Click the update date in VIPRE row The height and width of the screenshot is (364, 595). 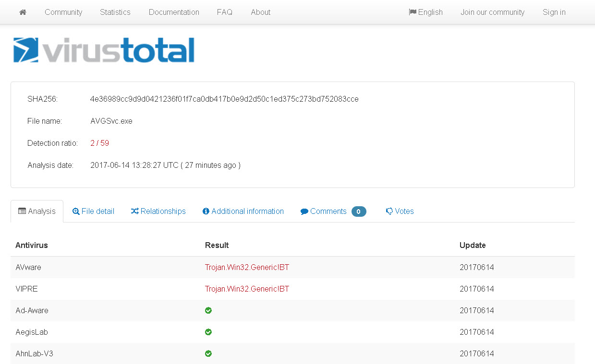click(x=477, y=289)
